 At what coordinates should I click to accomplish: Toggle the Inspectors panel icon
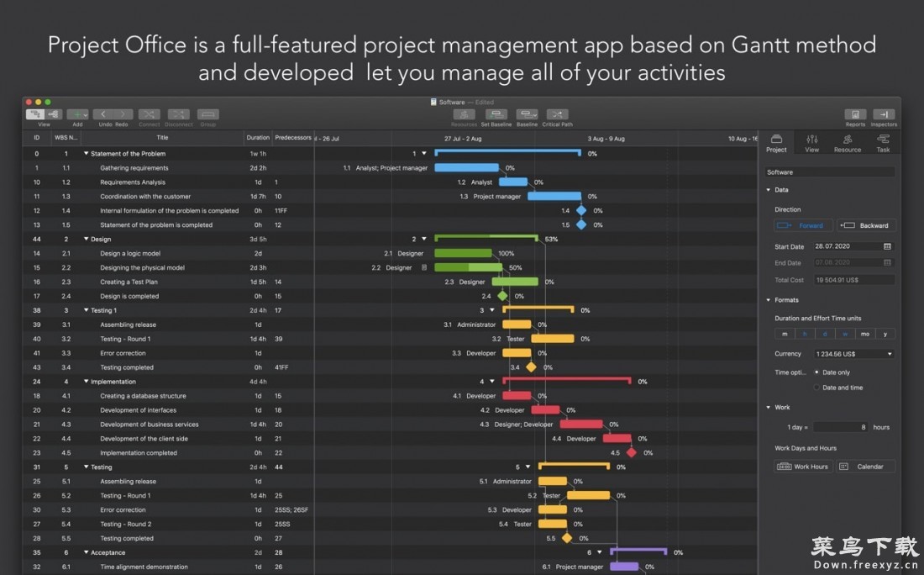click(884, 114)
